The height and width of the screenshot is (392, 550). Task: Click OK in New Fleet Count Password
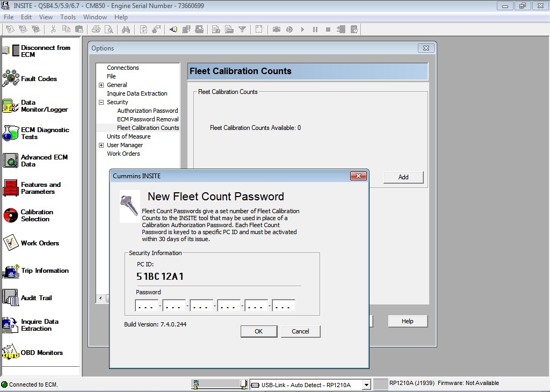[259, 331]
